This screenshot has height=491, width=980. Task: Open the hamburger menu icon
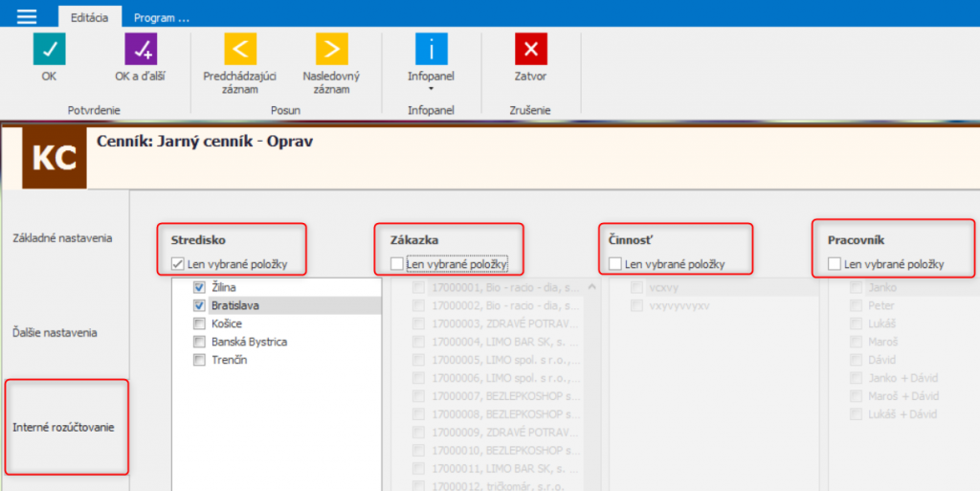pos(27,17)
